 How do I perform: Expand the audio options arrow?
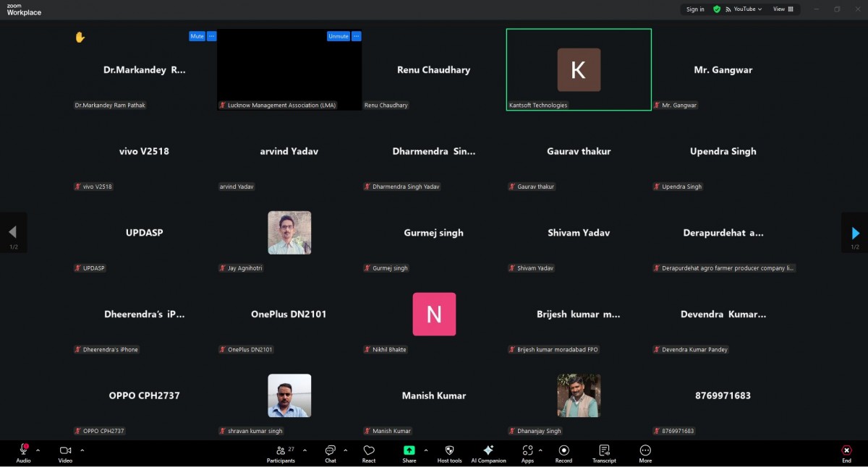38,450
